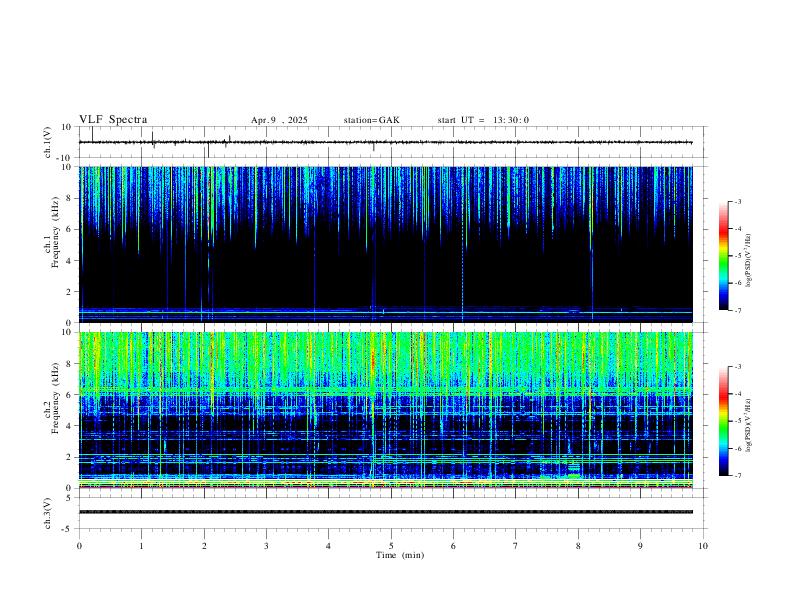This screenshot has width=792, height=612.
Task: Click tick label 10 on the Time axis
Action: (703, 546)
